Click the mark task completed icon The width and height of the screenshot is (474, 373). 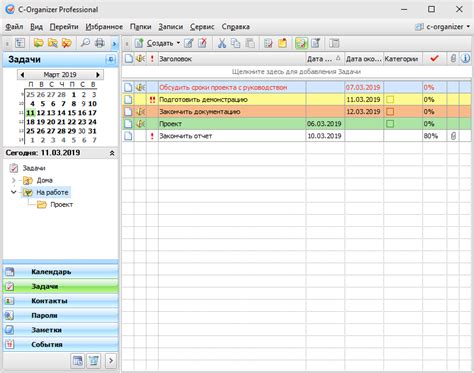[268, 43]
